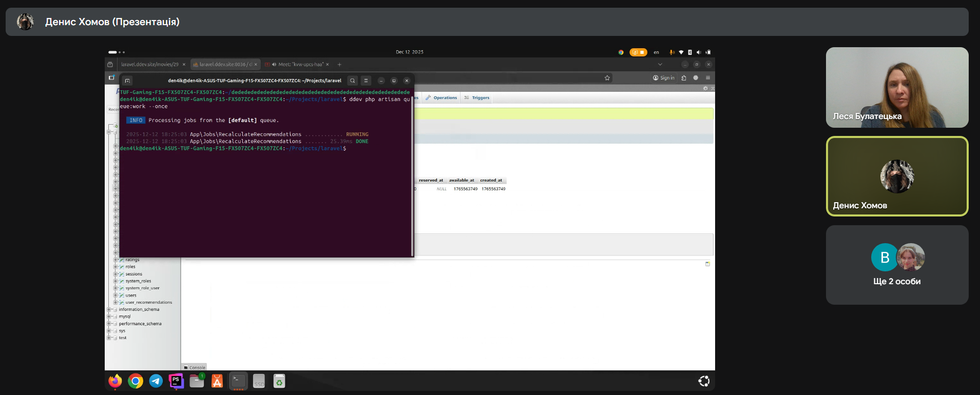Open Google Chrome from the dock

click(x=136, y=381)
